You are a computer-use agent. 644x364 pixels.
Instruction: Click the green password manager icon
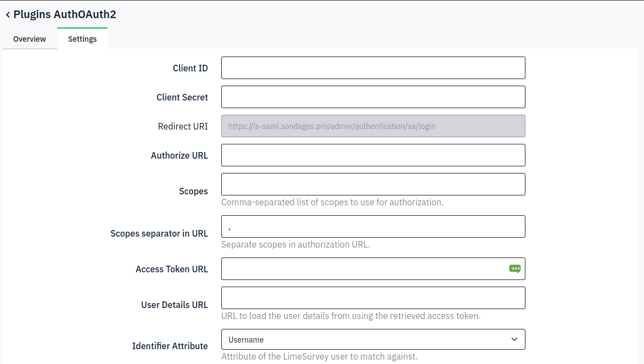click(514, 268)
